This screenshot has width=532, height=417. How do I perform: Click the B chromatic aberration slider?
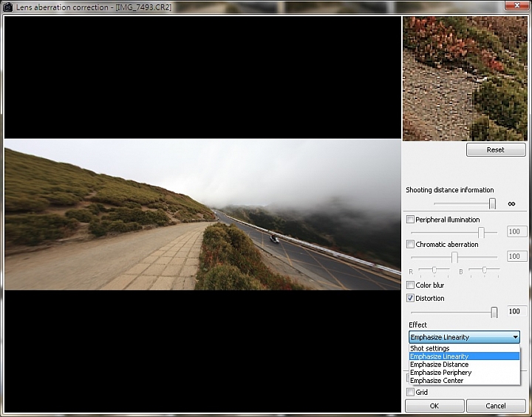click(x=484, y=271)
